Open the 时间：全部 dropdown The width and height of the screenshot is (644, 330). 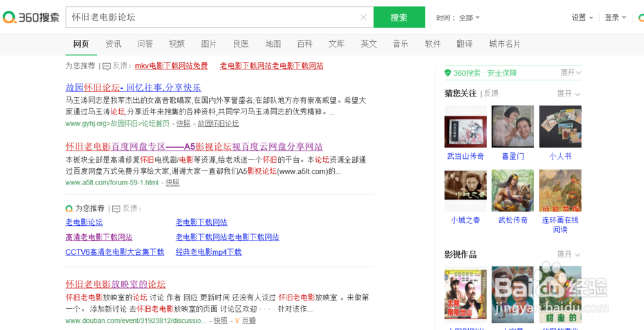click(458, 17)
